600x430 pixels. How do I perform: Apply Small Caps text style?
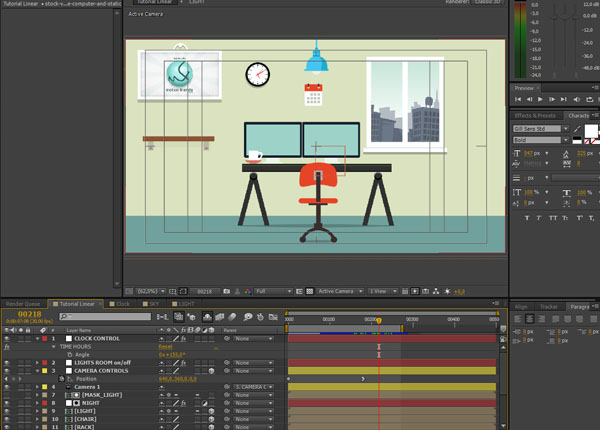coord(565,218)
